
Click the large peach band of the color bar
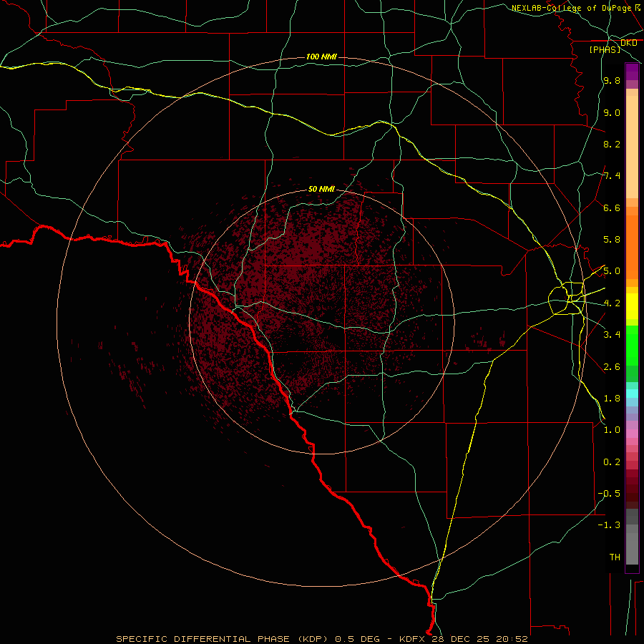coord(632,147)
